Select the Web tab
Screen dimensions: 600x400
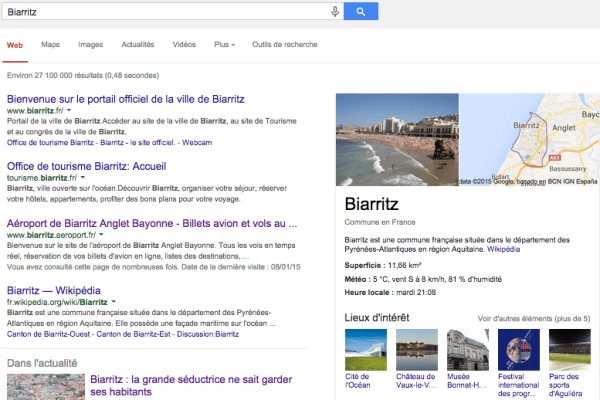pyautogui.click(x=15, y=45)
